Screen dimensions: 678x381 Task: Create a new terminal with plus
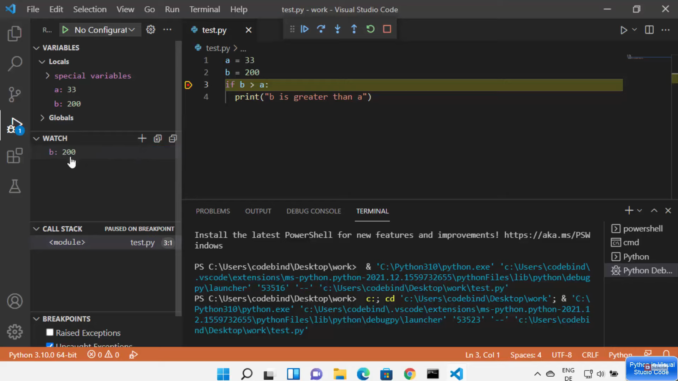[x=629, y=211]
